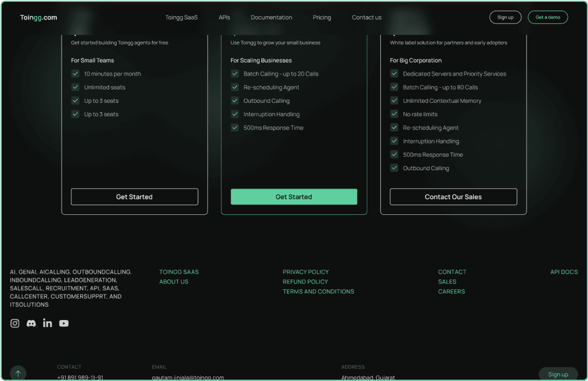Viewport: 588px width, 381px height.
Task: Click floating Sign up button at bottom
Action: pyautogui.click(x=558, y=374)
